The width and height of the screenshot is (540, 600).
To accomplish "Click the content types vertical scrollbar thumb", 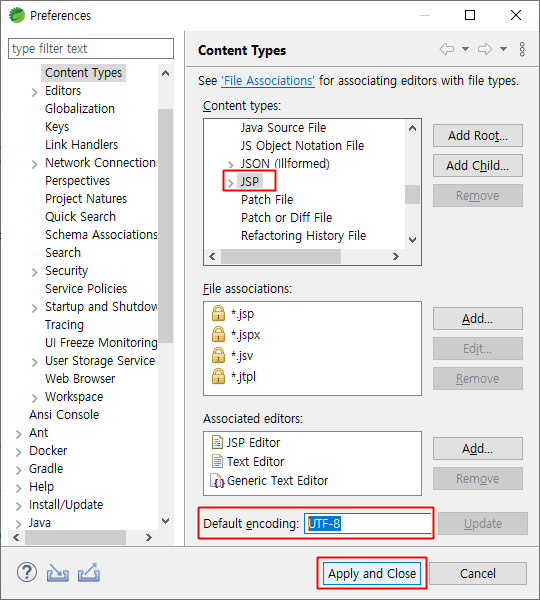I will [412, 194].
